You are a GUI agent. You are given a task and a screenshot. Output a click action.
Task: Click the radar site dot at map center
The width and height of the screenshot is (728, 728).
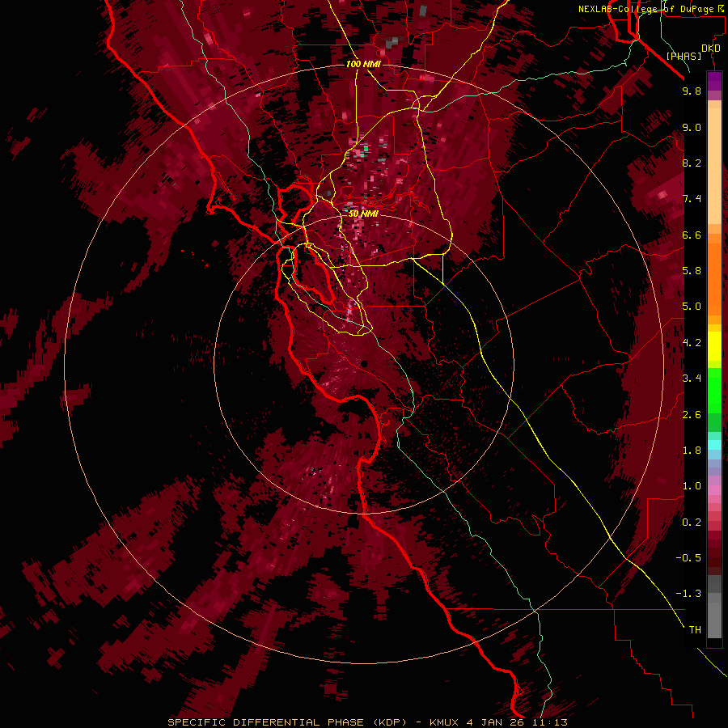(365, 364)
